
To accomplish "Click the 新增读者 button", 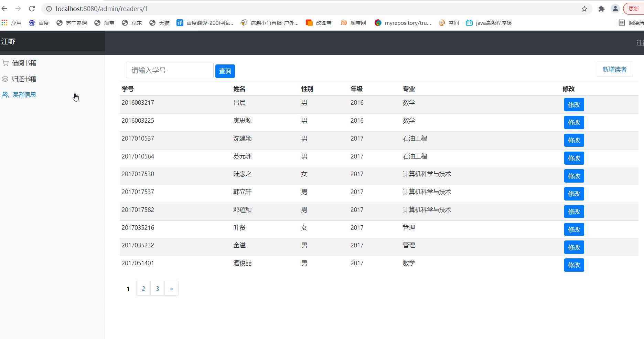I will [614, 70].
